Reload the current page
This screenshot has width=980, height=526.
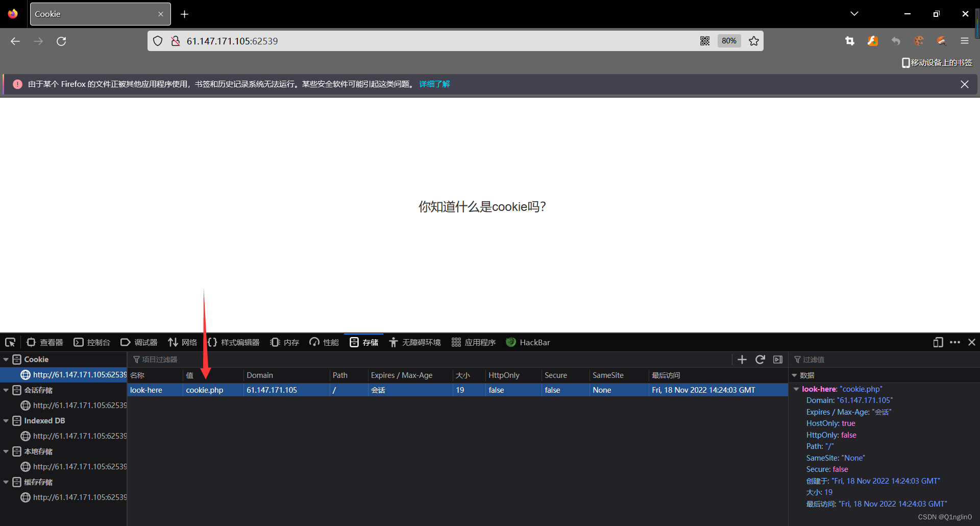click(x=61, y=41)
